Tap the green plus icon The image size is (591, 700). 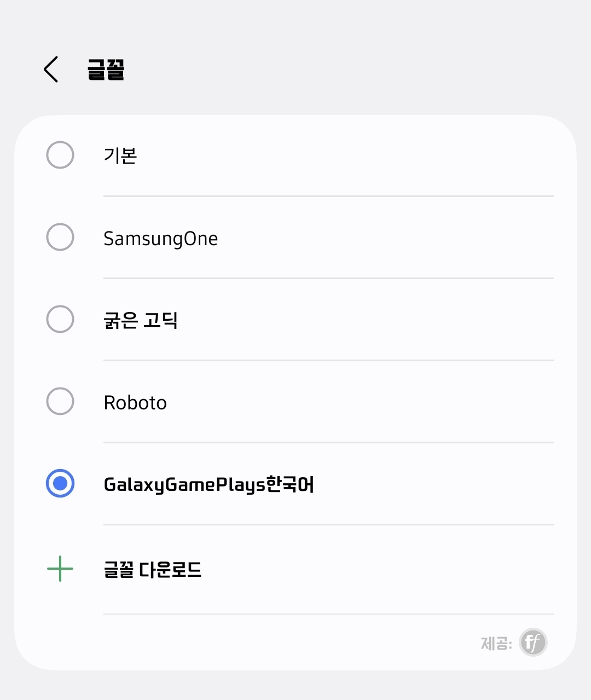click(60, 569)
